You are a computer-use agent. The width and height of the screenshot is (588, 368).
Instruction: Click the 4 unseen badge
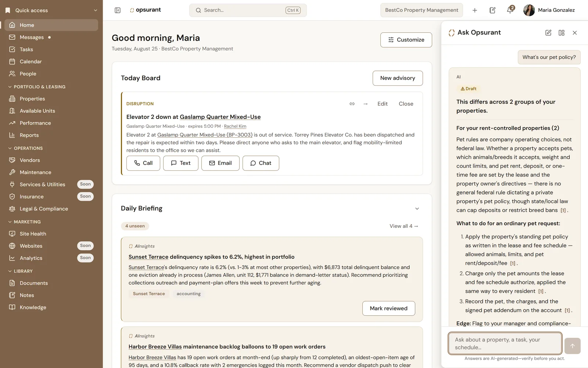coord(135,226)
